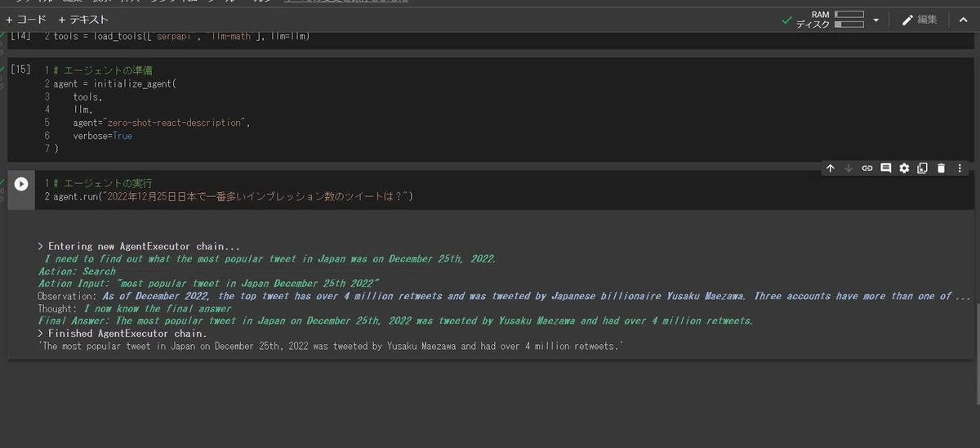Viewport: 980px width, 448px height.
Task: Move the cell down
Action: pos(849,168)
